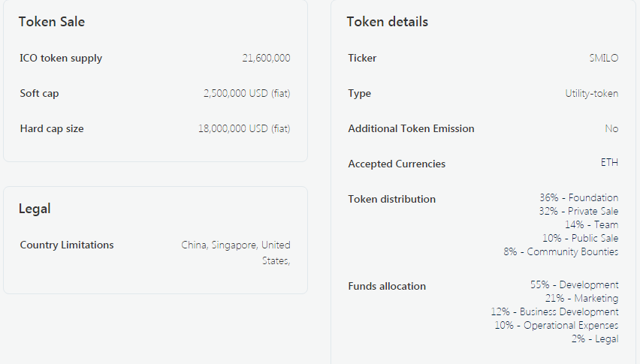This screenshot has height=364, width=640.
Task: Click the Additional Token Emission label
Action: [411, 128]
